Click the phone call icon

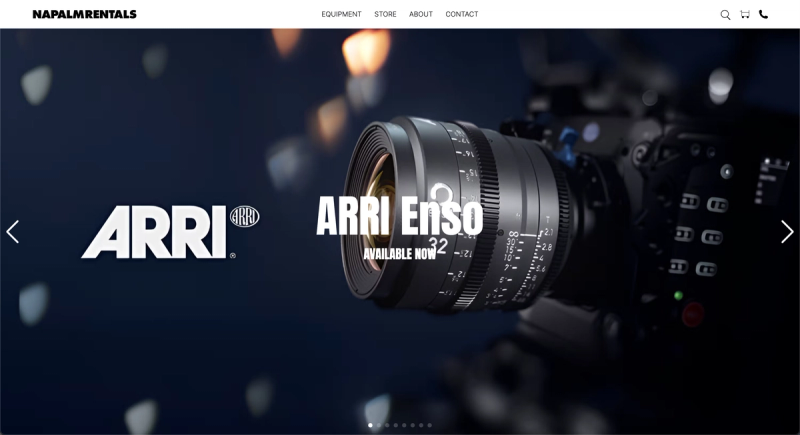click(763, 14)
